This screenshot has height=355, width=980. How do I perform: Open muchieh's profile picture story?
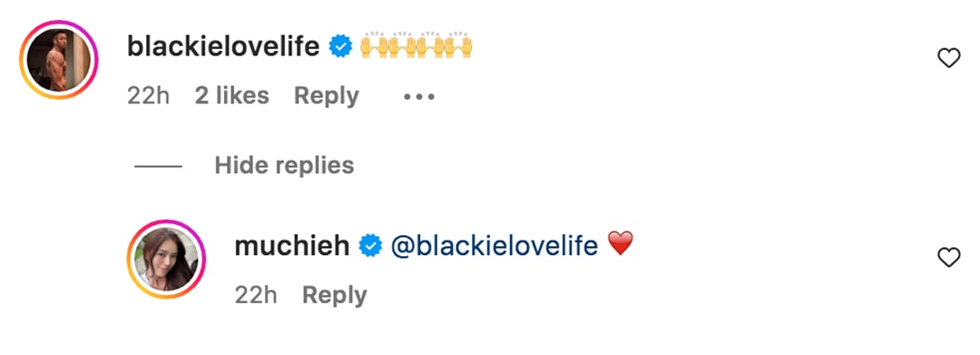(167, 259)
